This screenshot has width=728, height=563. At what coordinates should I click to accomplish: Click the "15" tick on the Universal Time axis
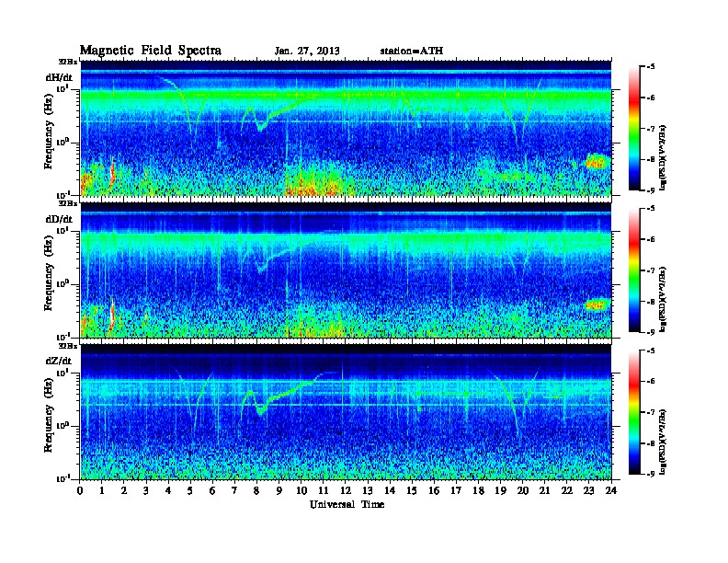412,490
